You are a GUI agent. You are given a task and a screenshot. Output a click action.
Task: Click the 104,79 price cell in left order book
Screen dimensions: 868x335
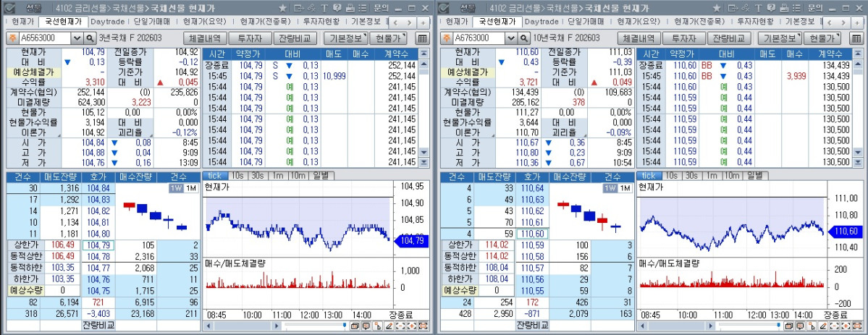(98, 245)
